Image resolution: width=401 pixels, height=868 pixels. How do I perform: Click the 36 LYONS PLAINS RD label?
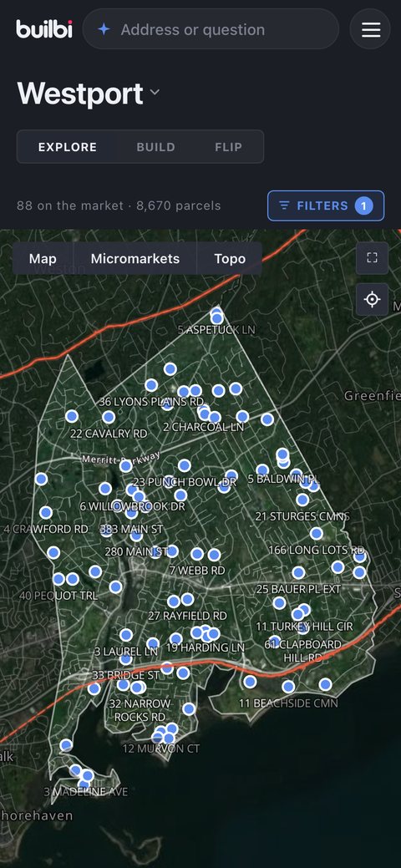click(151, 401)
